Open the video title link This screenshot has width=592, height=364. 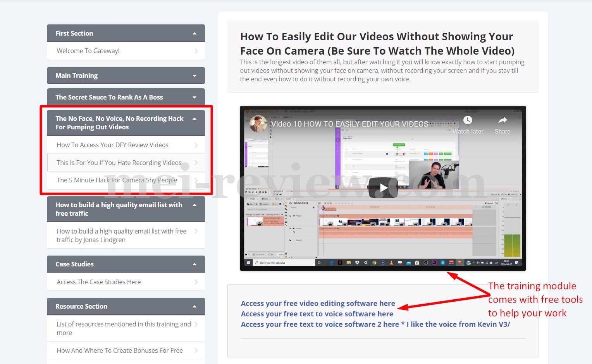pos(349,124)
